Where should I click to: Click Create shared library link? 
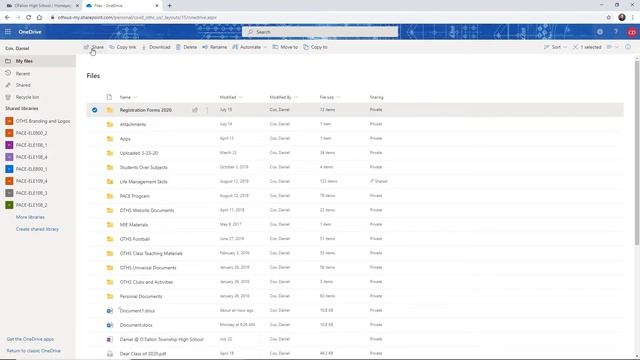(x=37, y=229)
